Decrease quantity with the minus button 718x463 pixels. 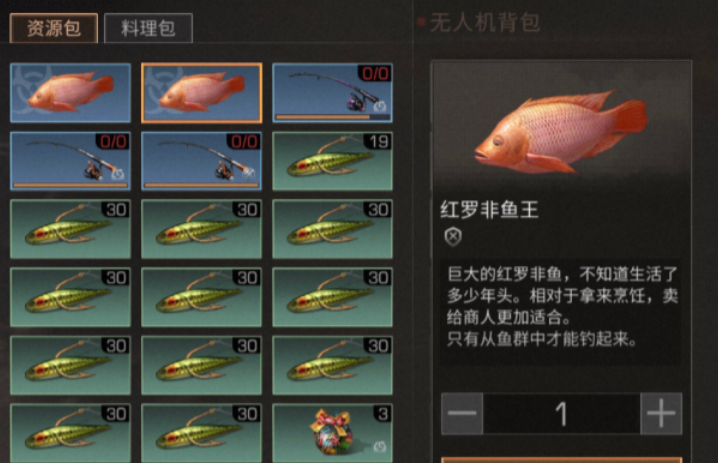(462, 414)
